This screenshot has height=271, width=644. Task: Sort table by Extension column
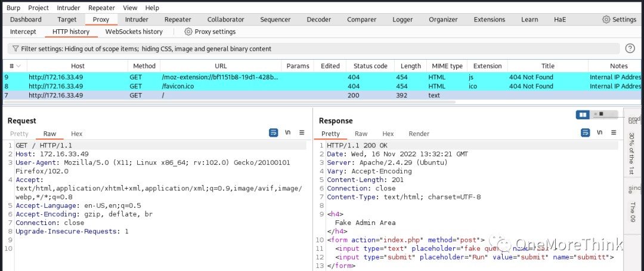point(487,66)
